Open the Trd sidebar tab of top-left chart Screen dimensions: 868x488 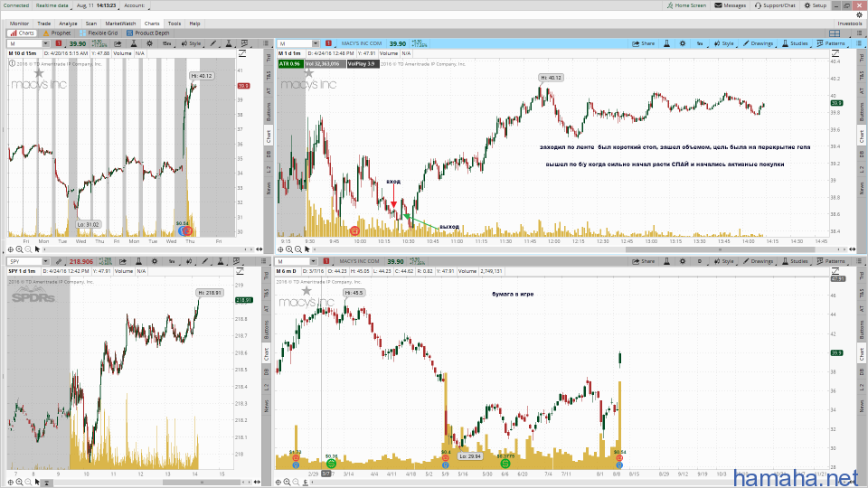(269, 57)
